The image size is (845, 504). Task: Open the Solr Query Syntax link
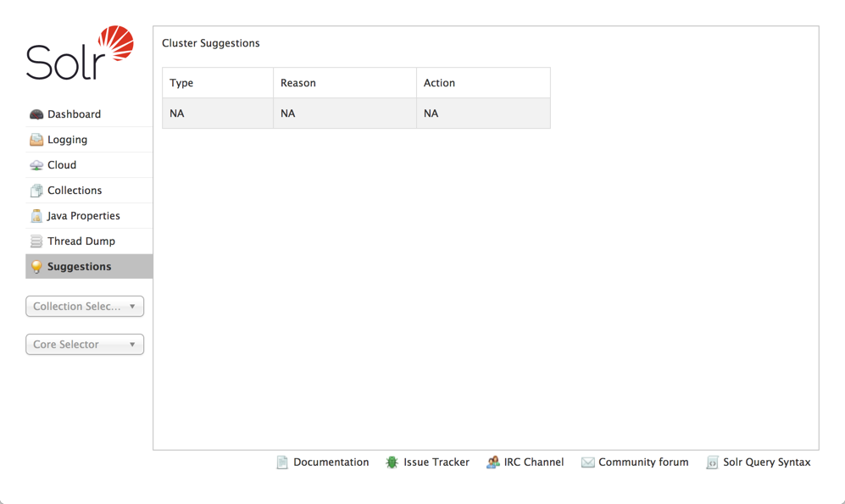pos(766,462)
